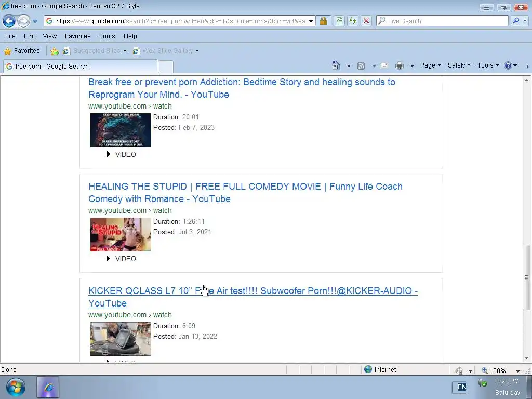Print the page with printer icon
The height and width of the screenshot is (399, 532).
coord(400,65)
